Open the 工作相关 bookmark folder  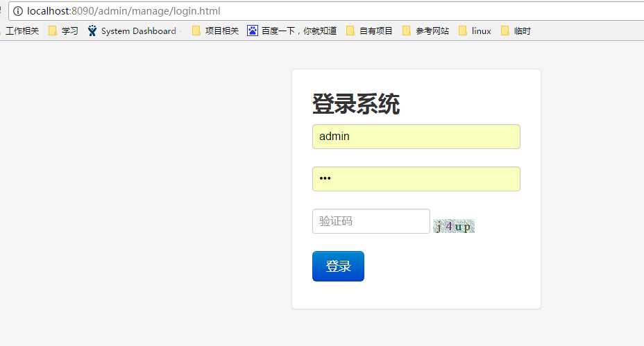click(x=21, y=31)
